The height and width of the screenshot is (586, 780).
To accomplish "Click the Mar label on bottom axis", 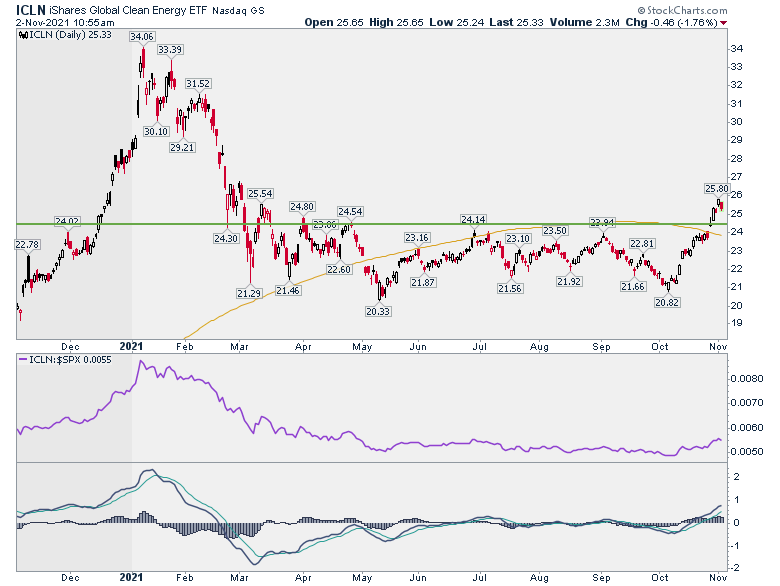I will click(x=239, y=578).
